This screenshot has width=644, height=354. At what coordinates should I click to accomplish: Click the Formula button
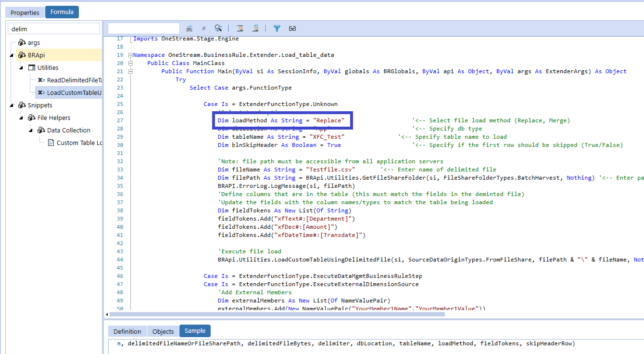[x=62, y=12]
